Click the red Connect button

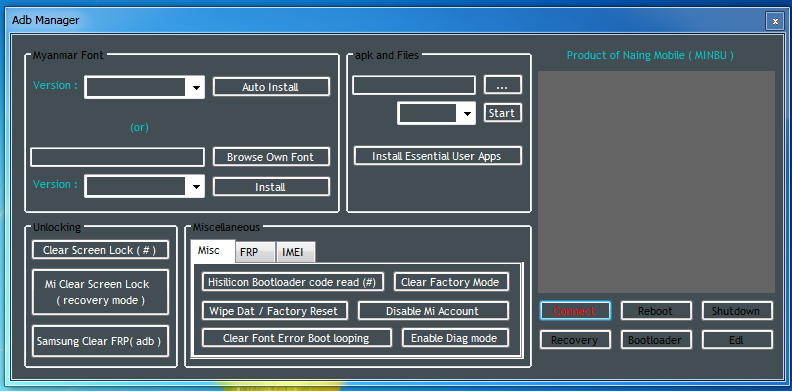pyautogui.click(x=575, y=311)
